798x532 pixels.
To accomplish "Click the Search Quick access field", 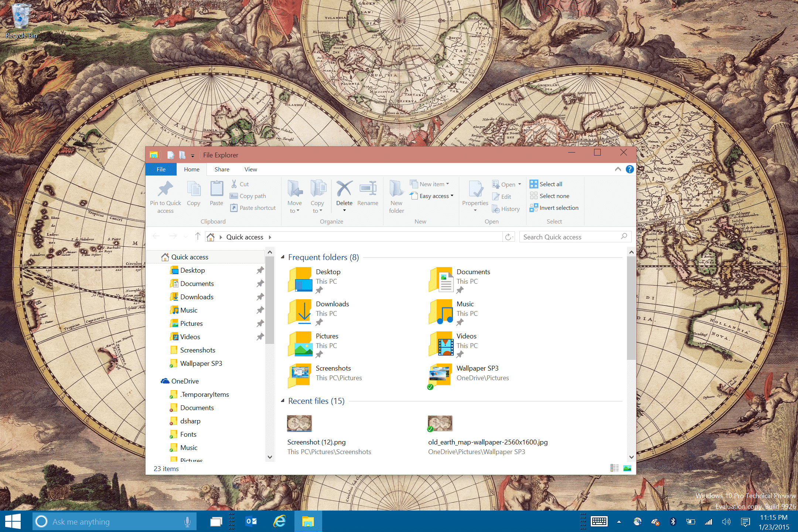I will [x=575, y=237].
